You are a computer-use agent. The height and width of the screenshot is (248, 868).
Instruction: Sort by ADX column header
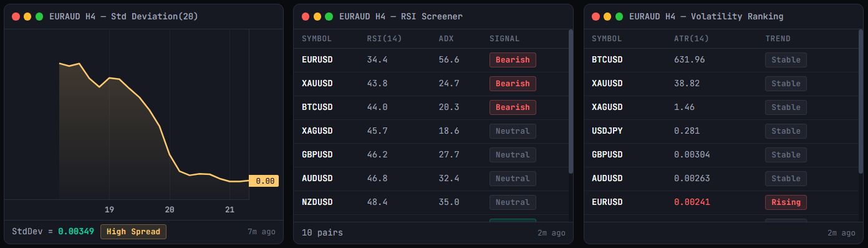[446, 39]
